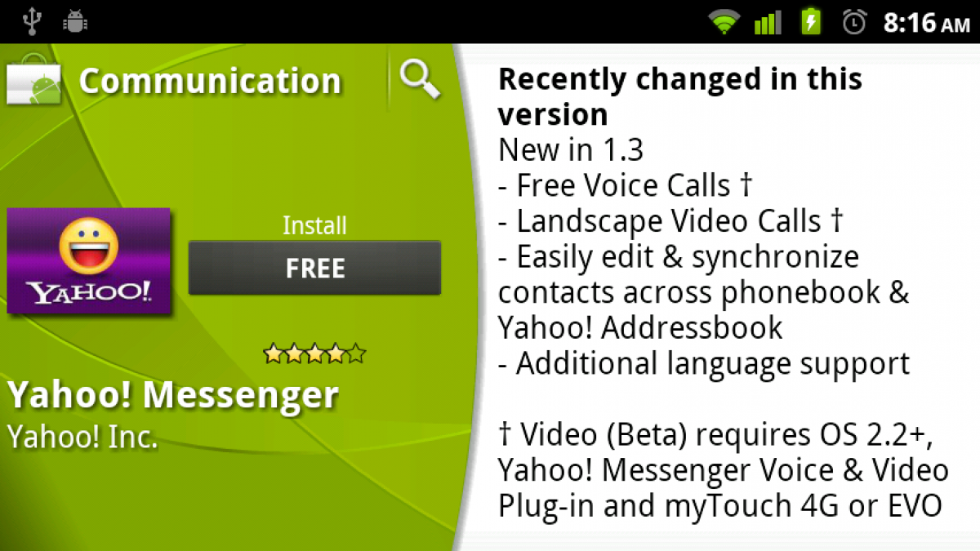The height and width of the screenshot is (551, 980).
Task: Tap the Android debugging bug icon
Action: click(76, 21)
